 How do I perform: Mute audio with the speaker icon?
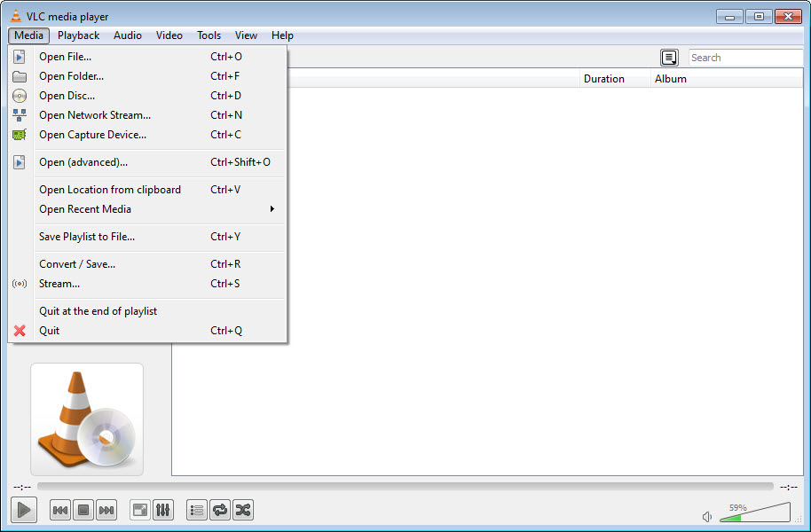pos(707,517)
